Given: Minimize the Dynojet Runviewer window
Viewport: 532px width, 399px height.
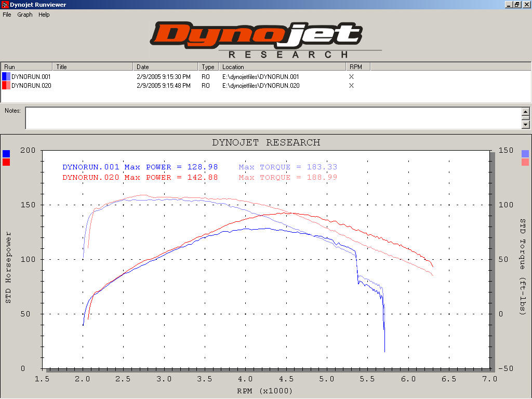Looking at the screenshot, I should click(509, 4).
